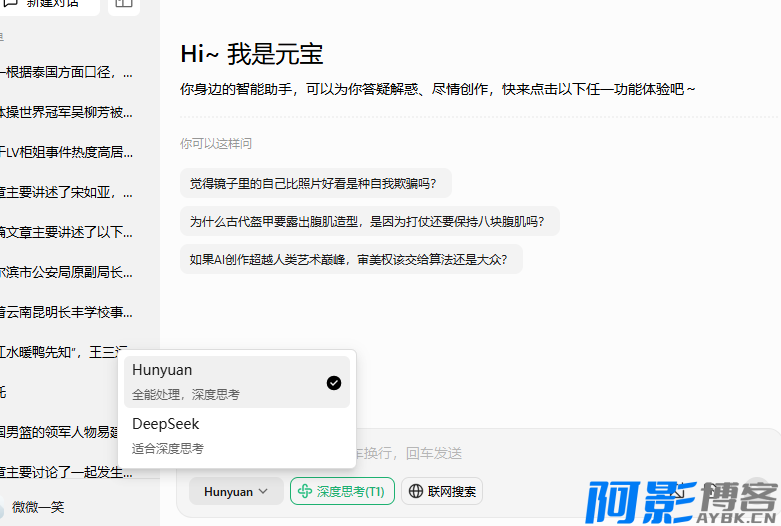Open the Hunyuan model dropdown button
Viewport: 781px width, 526px height.
click(x=236, y=492)
